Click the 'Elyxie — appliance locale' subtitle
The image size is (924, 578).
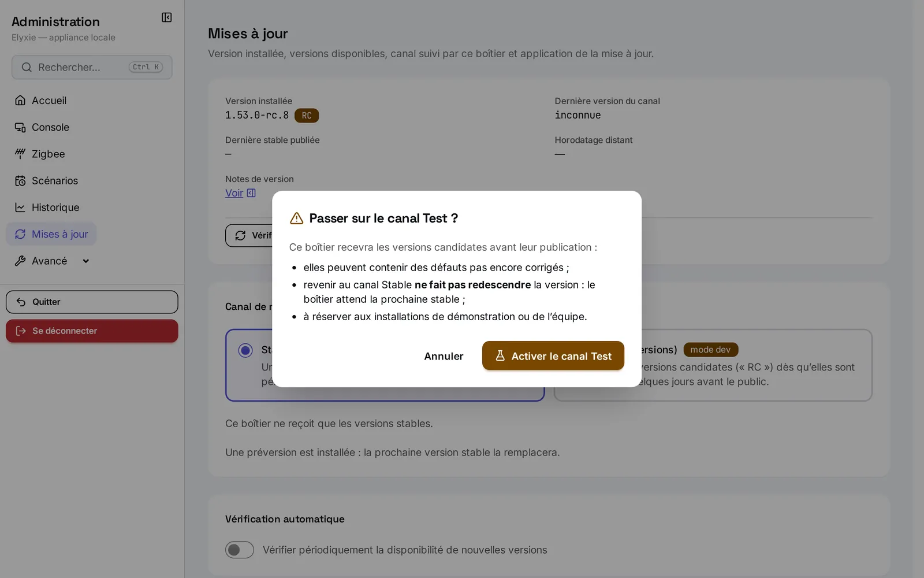pos(64,38)
